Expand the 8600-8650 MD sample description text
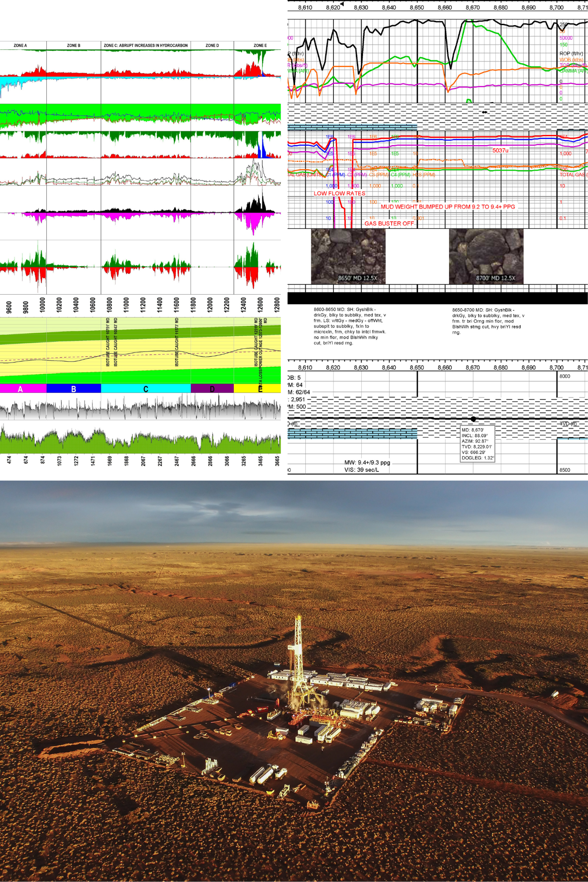 [350, 326]
